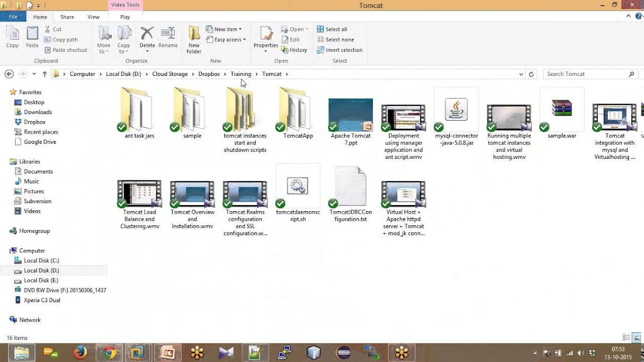The width and height of the screenshot is (644, 362).
Task: Expand the address bar history dropdown
Action: point(521,74)
